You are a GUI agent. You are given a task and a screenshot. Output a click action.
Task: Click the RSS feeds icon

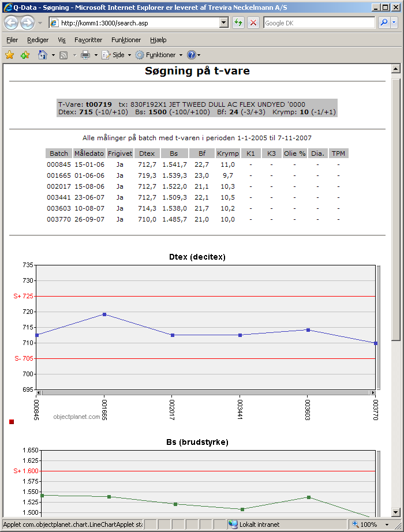tap(63, 55)
